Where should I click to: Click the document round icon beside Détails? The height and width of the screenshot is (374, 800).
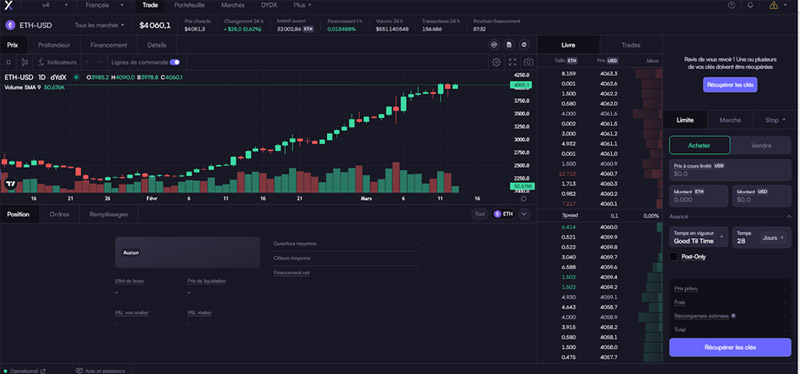[x=509, y=45]
